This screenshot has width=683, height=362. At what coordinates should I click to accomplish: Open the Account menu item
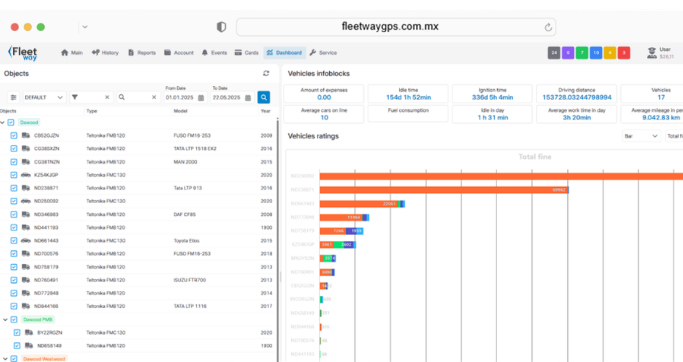pos(179,53)
